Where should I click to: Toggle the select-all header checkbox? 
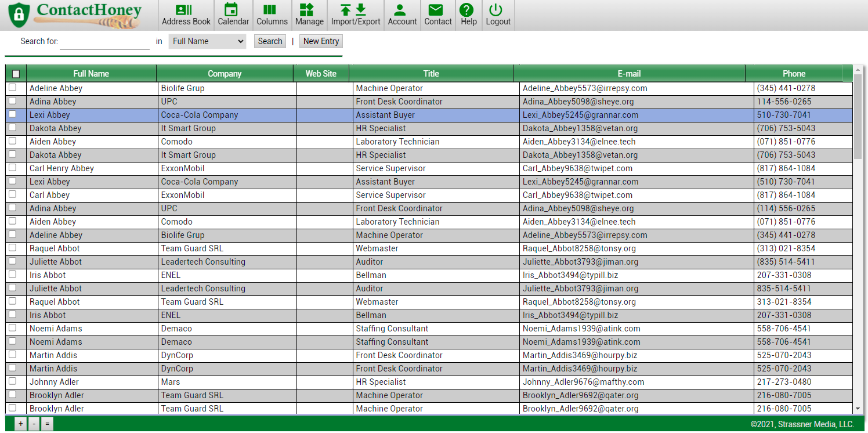16,74
